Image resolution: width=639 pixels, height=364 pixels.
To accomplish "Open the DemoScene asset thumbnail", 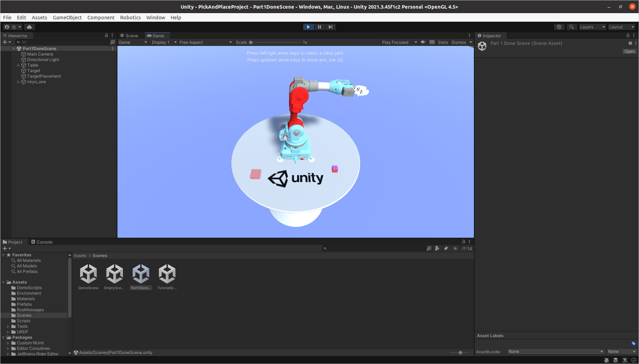I will point(88,274).
